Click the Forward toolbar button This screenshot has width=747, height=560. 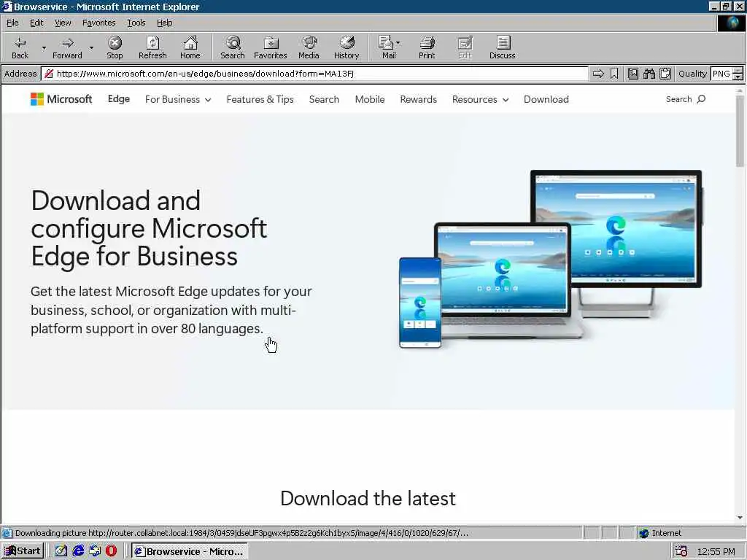pyautogui.click(x=67, y=47)
